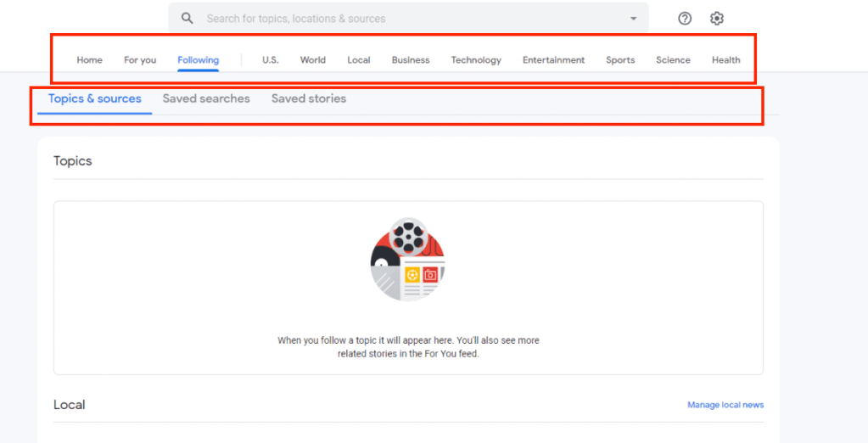Browse U.S. news section
Viewport: 868px width, 443px height.
pyautogui.click(x=270, y=60)
